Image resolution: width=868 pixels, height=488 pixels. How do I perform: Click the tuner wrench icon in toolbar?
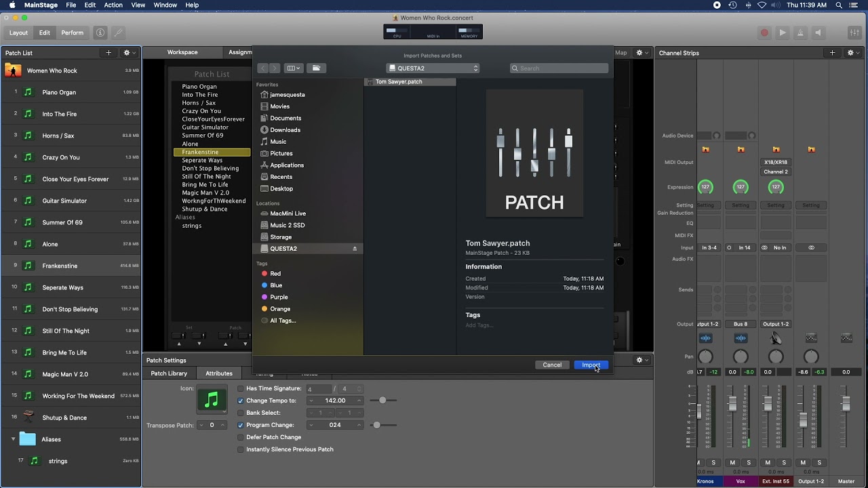(x=118, y=33)
